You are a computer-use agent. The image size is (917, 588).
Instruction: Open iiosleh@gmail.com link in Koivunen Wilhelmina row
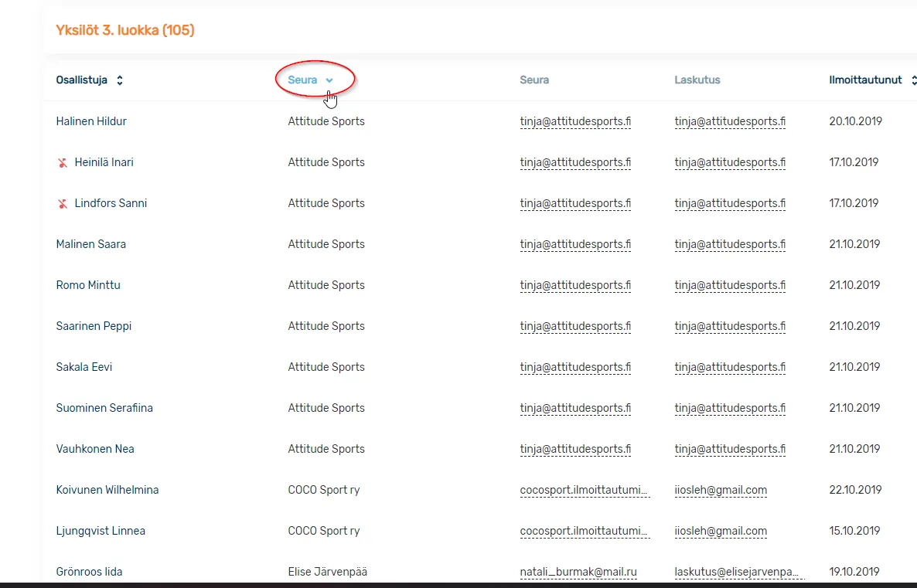[x=721, y=490]
